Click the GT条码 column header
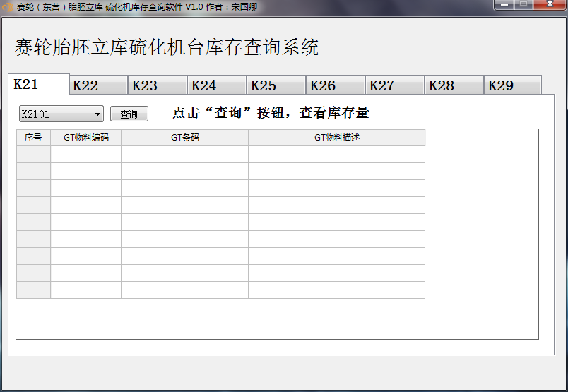This screenshot has height=392, width=568. 185,138
